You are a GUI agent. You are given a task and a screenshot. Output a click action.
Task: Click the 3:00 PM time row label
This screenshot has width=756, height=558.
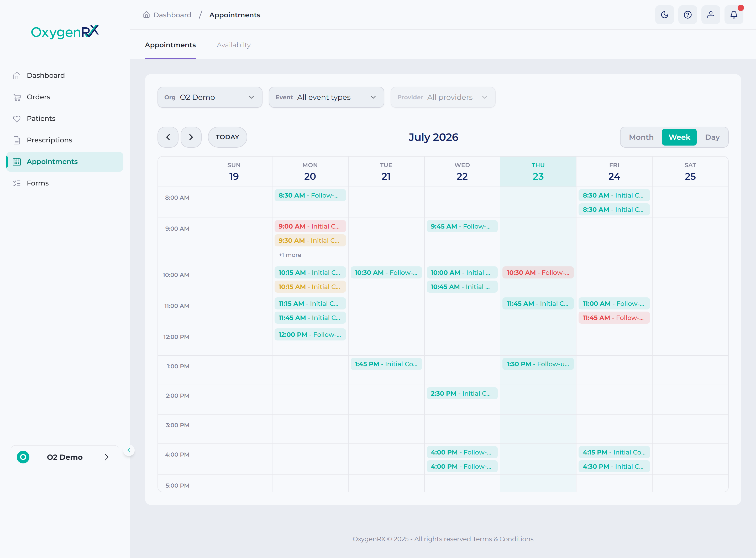coord(177,425)
